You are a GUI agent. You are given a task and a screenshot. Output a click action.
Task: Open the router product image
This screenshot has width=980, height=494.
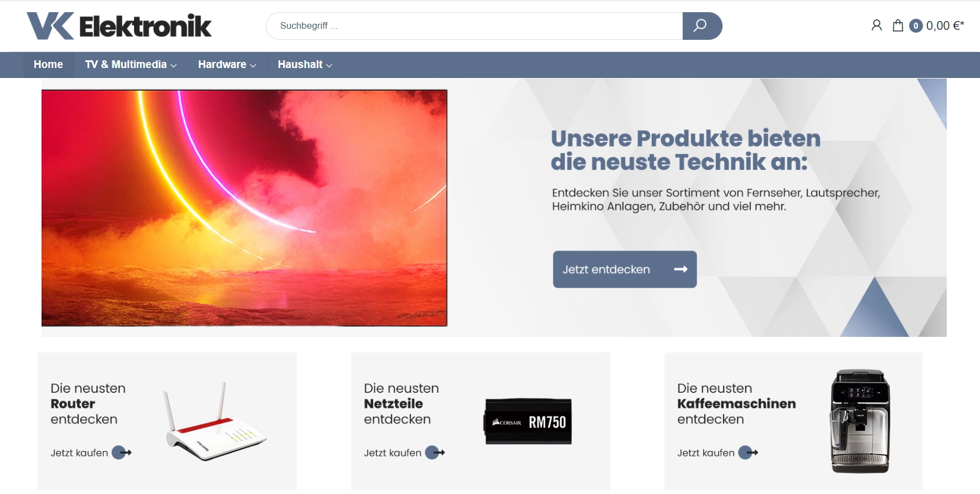click(216, 421)
